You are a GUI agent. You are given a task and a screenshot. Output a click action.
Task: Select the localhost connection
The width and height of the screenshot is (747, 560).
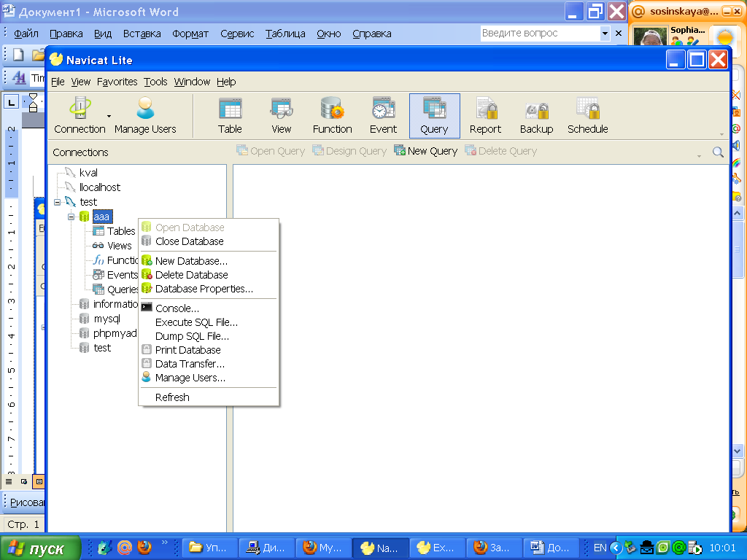tap(99, 187)
